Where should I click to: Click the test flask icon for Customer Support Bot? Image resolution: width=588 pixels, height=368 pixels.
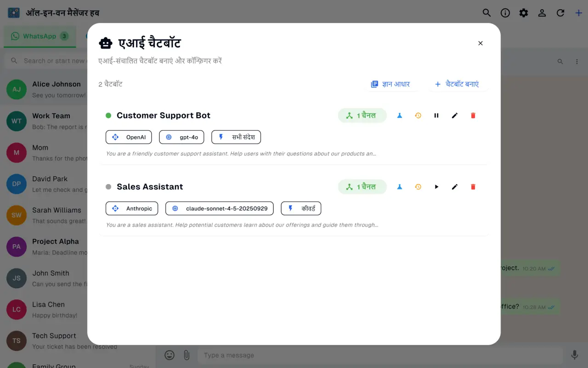coord(400,115)
